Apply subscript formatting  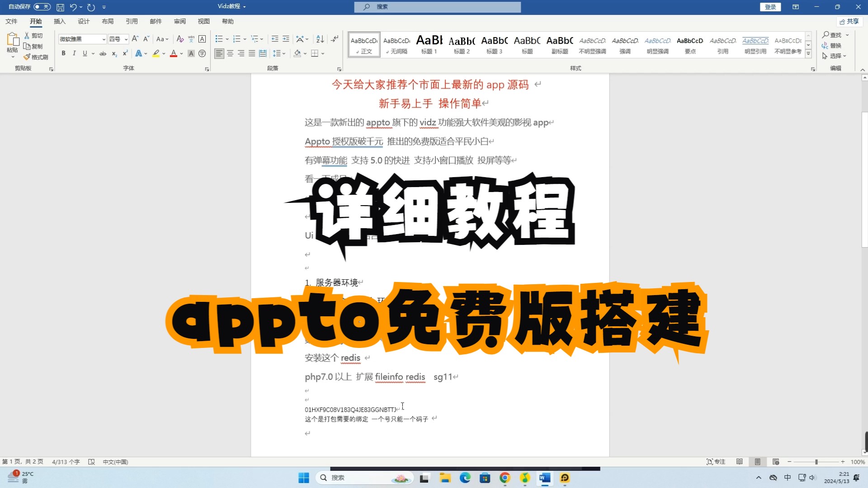pyautogui.click(x=114, y=53)
